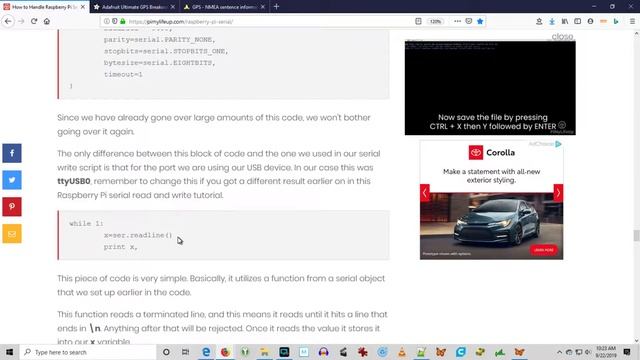
Task: Click the blue bookmark star
Action: click(x=480, y=21)
